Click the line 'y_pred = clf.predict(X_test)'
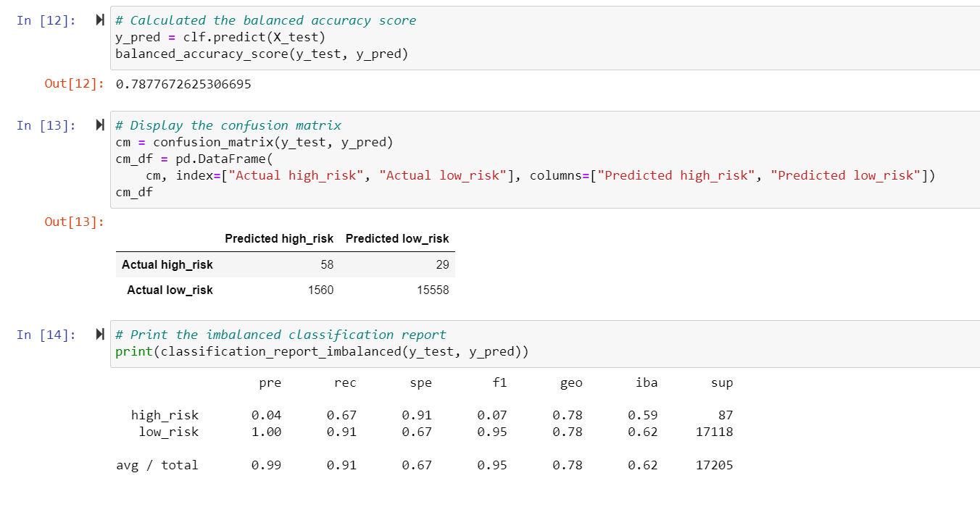 point(220,37)
